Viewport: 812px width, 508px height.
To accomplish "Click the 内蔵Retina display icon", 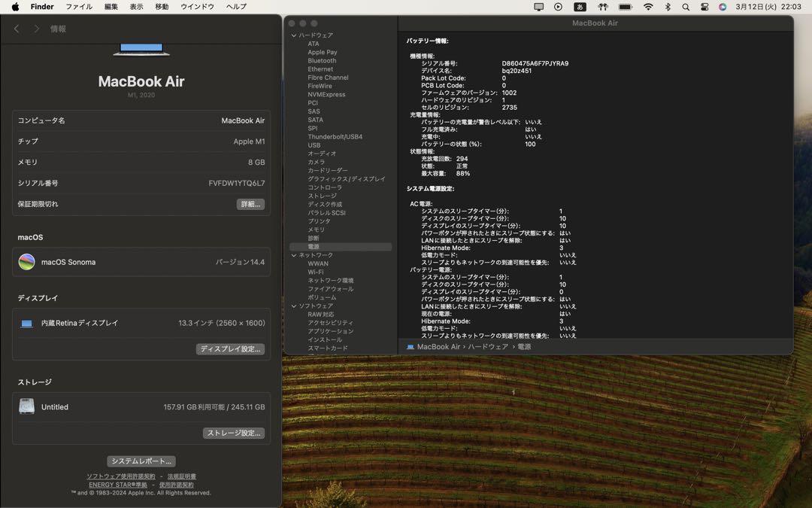I will coord(26,324).
